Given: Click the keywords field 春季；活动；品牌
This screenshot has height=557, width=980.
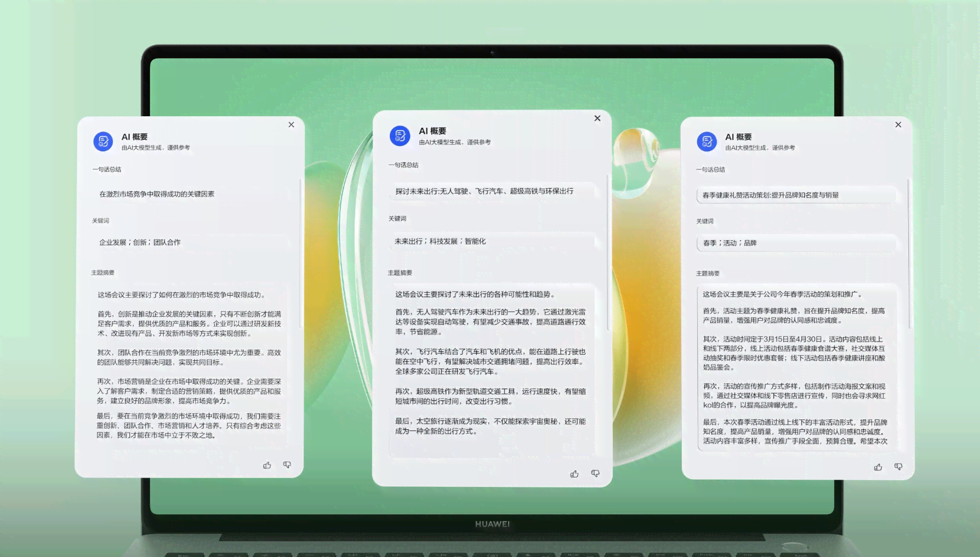Looking at the screenshot, I should (797, 243).
